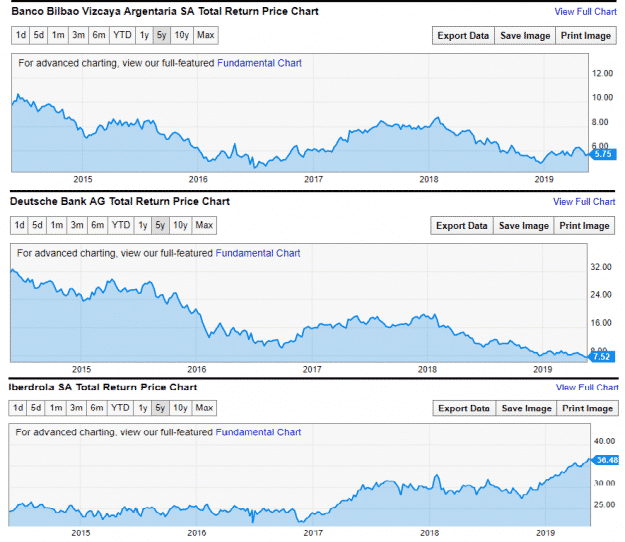
Task: Select 5y range on Banco Bilbao chart
Action: [161, 35]
